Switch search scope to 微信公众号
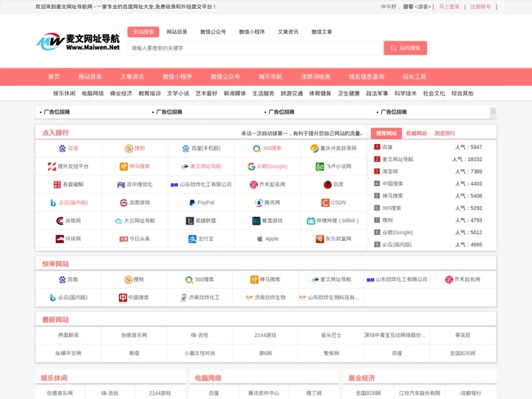The width and height of the screenshot is (532, 399). coord(213,32)
